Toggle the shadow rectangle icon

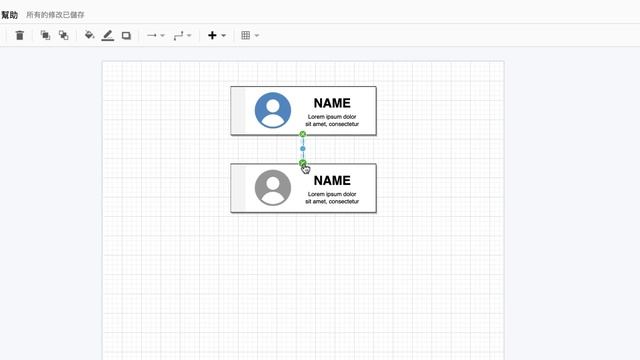pos(127,36)
